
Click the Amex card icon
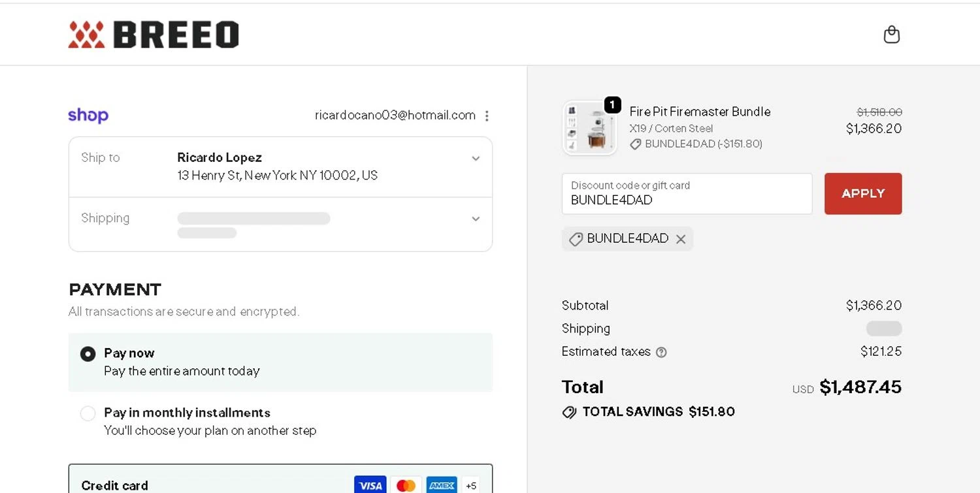click(x=442, y=485)
